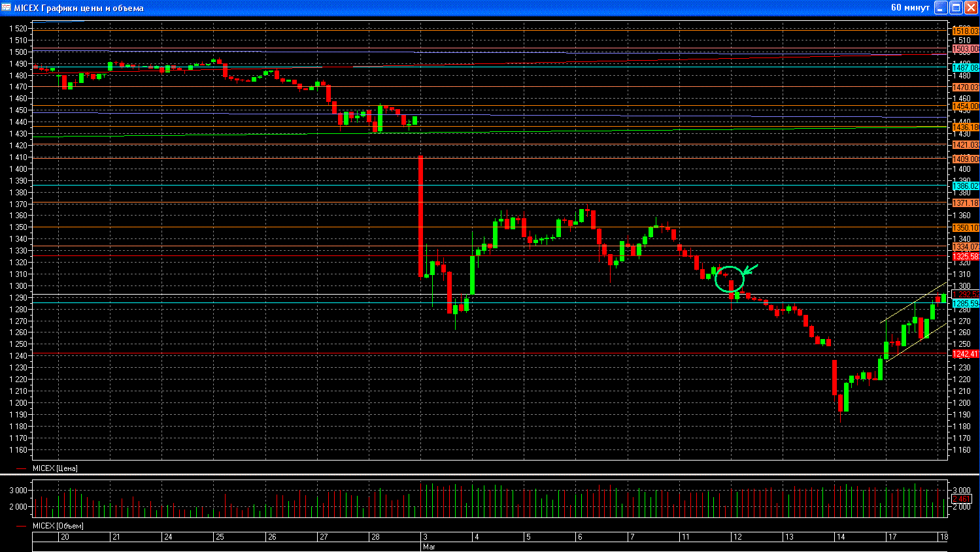
Task: Select the MICEX [Цена] legend label
Action: click(55, 468)
